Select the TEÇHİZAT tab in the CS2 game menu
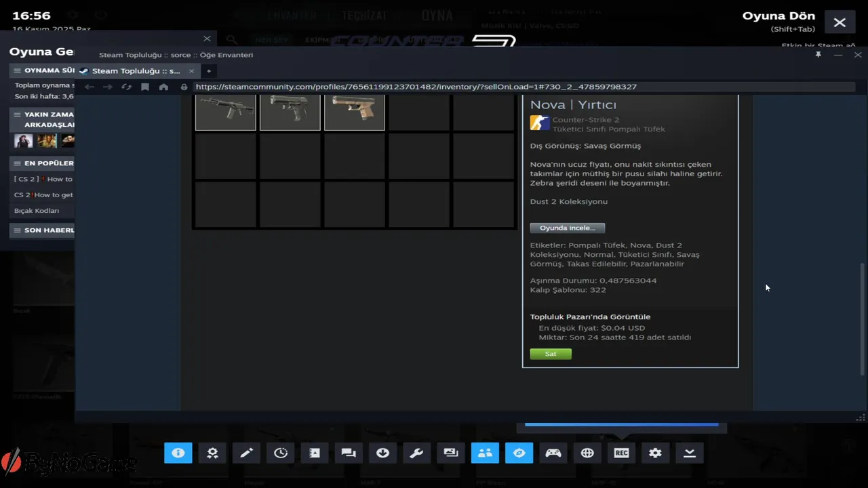This screenshot has width=868, height=488. [364, 15]
